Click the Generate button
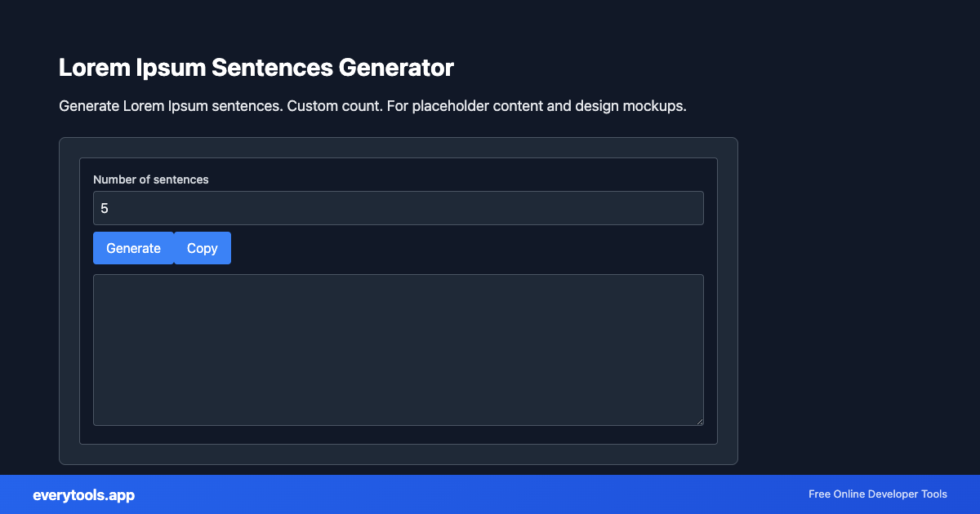The image size is (980, 514). pos(133,248)
